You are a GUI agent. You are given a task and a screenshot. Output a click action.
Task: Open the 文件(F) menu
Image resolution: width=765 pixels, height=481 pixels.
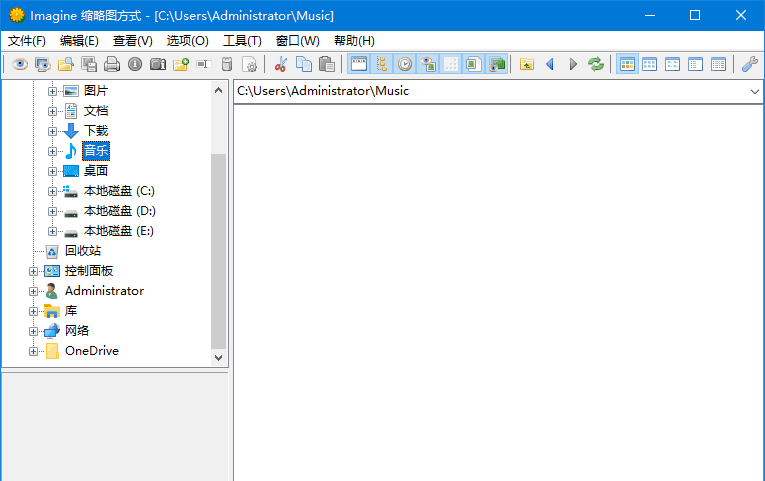pyautogui.click(x=27, y=40)
